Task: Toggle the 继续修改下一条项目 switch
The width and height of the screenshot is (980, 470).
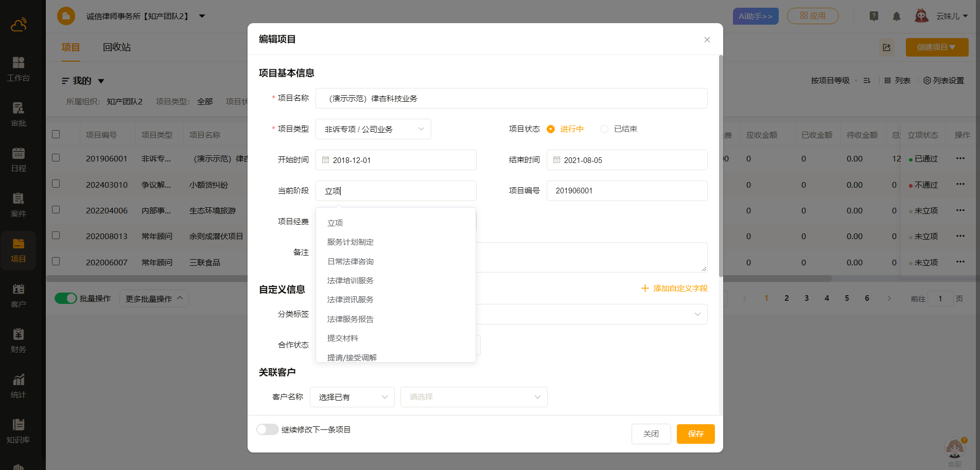Action: [x=268, y=429]
